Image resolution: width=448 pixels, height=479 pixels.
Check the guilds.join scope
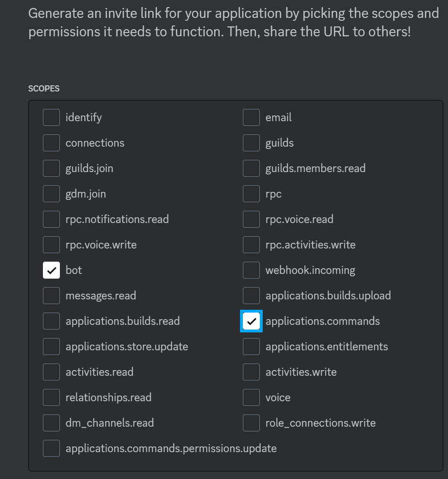point(51,168)
